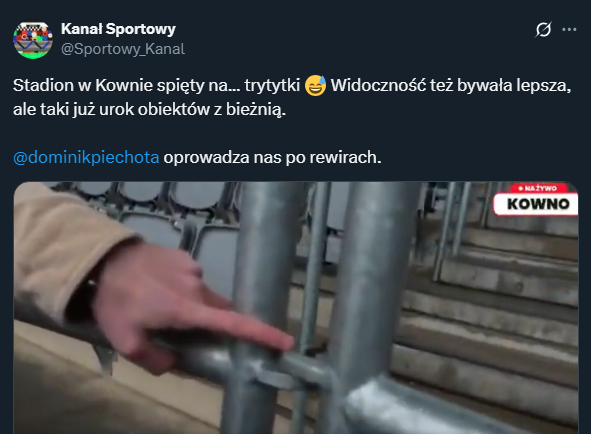Click the text Stadion w Kownie
The height and width of the screenshot is (434, 591).
[x=83, y=86]
